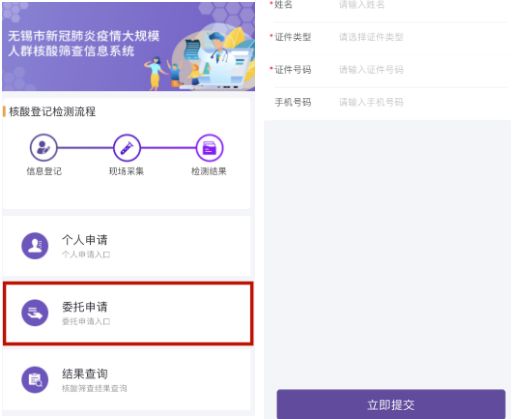Open the 个人申请 profile icon
Viewport: 516px width, 419px height.
[35, 246]
